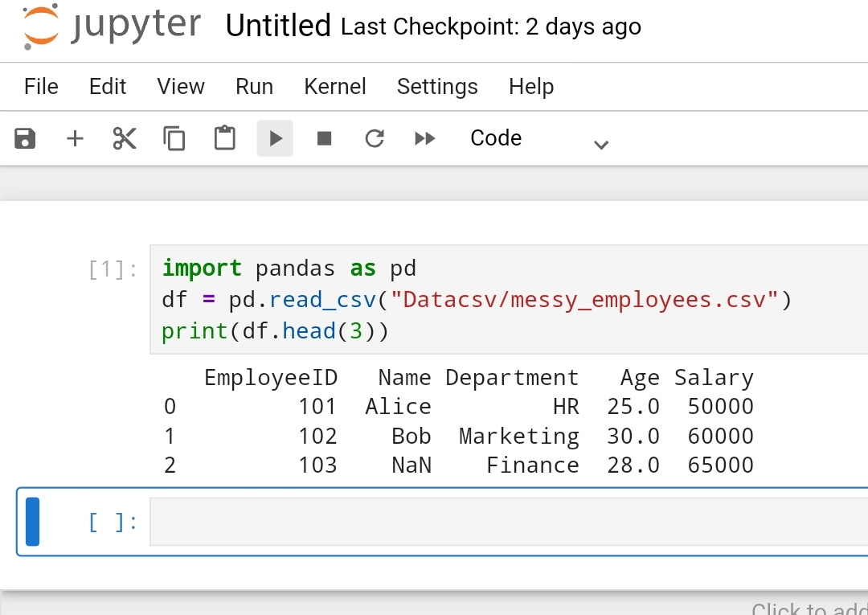Viewport: 868px width, 615px height.
Task: Click the Last Checkpoint: 2 days ago text
Action: pos(491,27)
